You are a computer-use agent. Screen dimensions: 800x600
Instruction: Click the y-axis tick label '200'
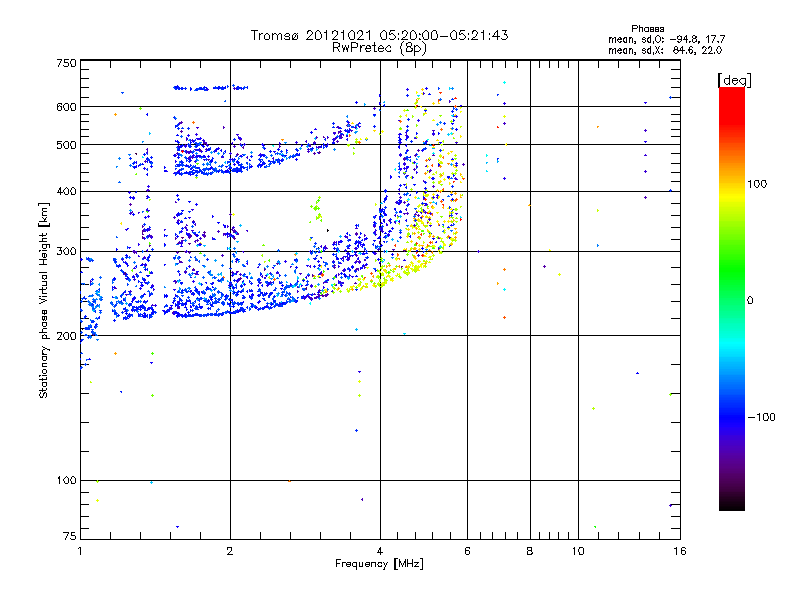point(66,336)
